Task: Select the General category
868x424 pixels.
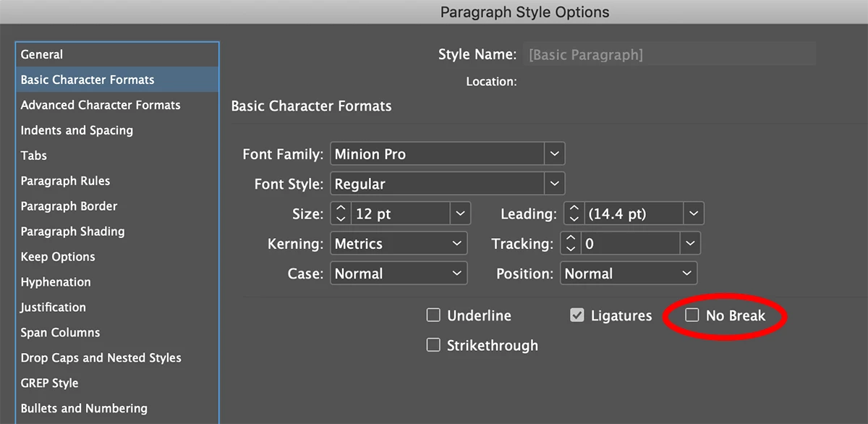Action: (x=42, y=54)
